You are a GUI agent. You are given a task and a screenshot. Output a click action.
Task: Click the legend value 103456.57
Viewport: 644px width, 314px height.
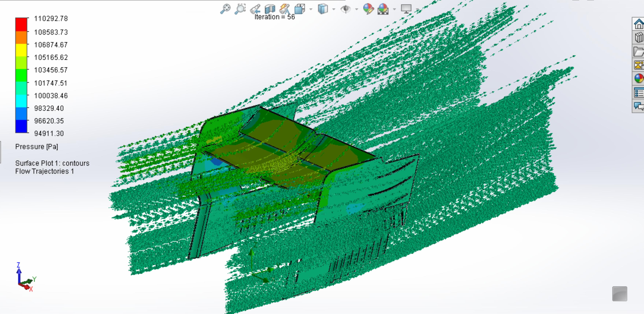click(x=51, y=70)
